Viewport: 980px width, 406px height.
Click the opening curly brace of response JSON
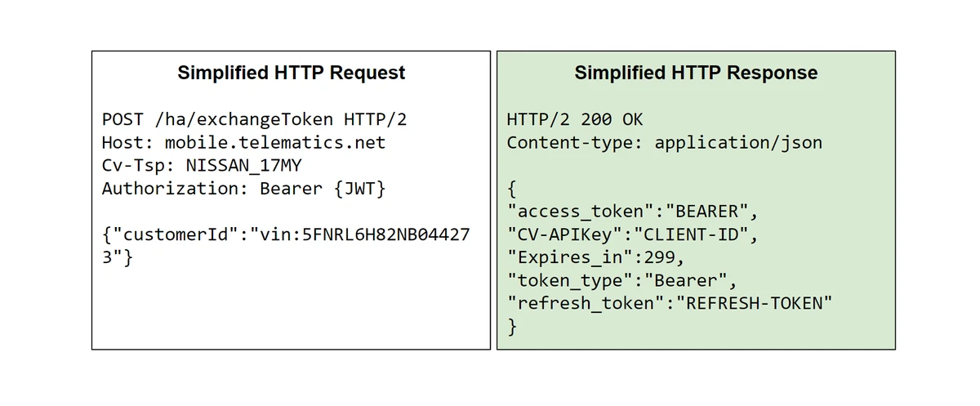512,190
